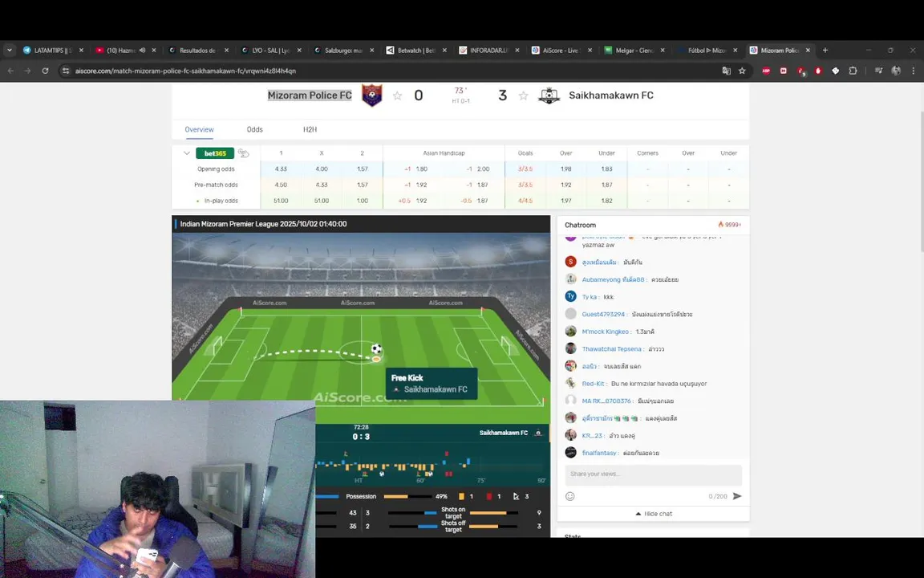The image size is (924, 578).
Task: Click the Pre-match odds 4.50 cell
Action: [x=281, y=185]
